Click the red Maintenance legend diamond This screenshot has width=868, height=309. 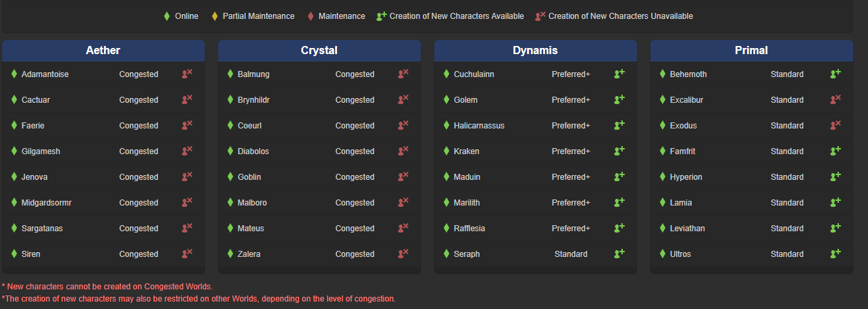[x=311, y=16]
